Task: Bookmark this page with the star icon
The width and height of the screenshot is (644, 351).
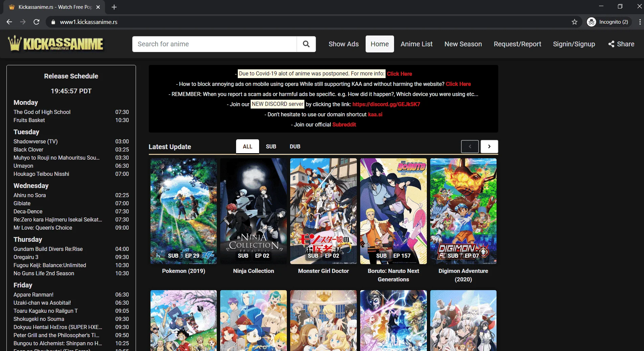Action: (574, 22)
